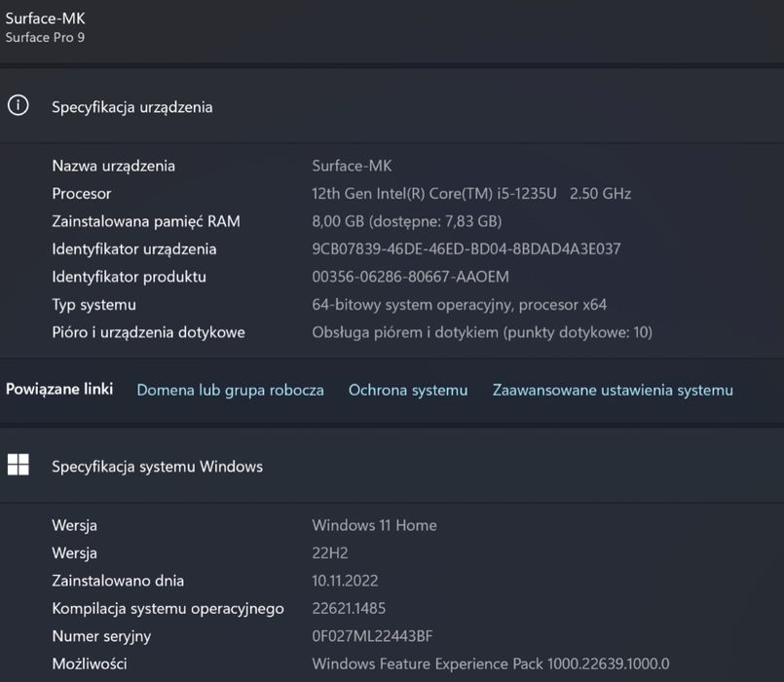Viewport: 784px width, 682px height.
Task: Select the Surface-MK device name value
Action: pyautogui.click(x=352, y=166)
